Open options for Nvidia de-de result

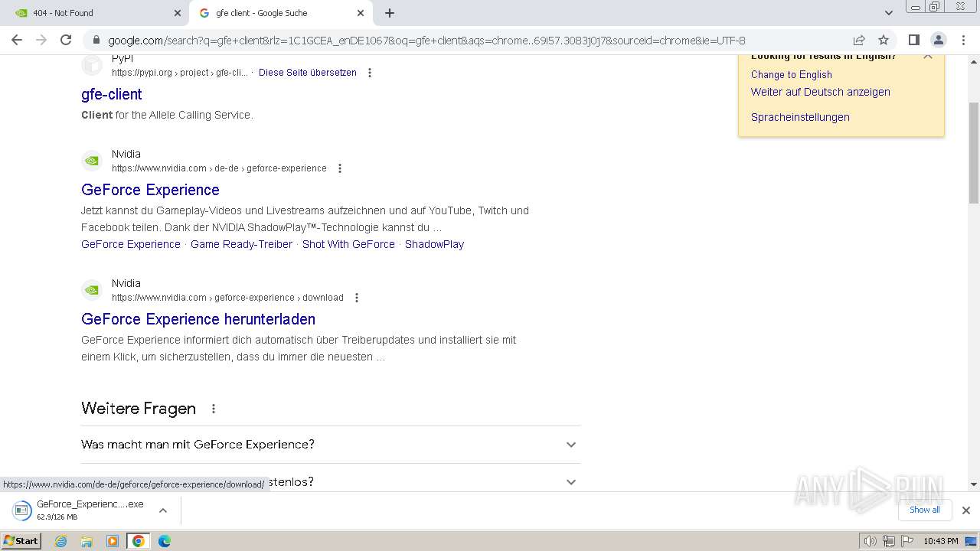tap(340, 168)
